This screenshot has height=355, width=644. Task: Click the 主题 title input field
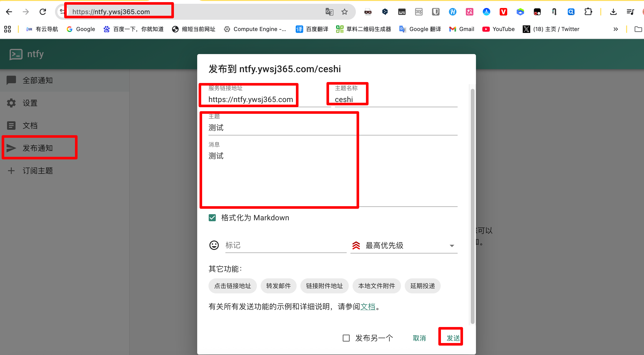[x=333, y=127]
